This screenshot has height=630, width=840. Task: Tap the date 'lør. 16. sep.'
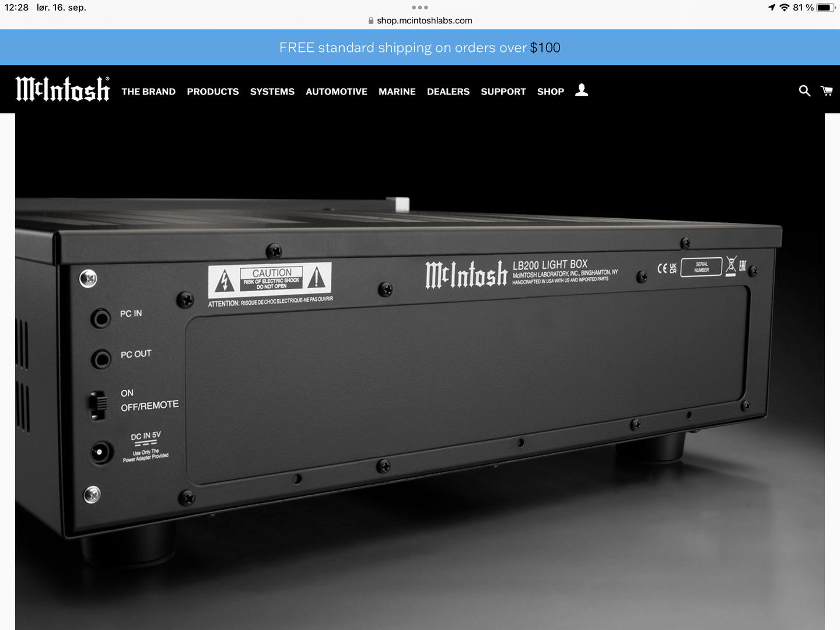(x=61, y=8)
